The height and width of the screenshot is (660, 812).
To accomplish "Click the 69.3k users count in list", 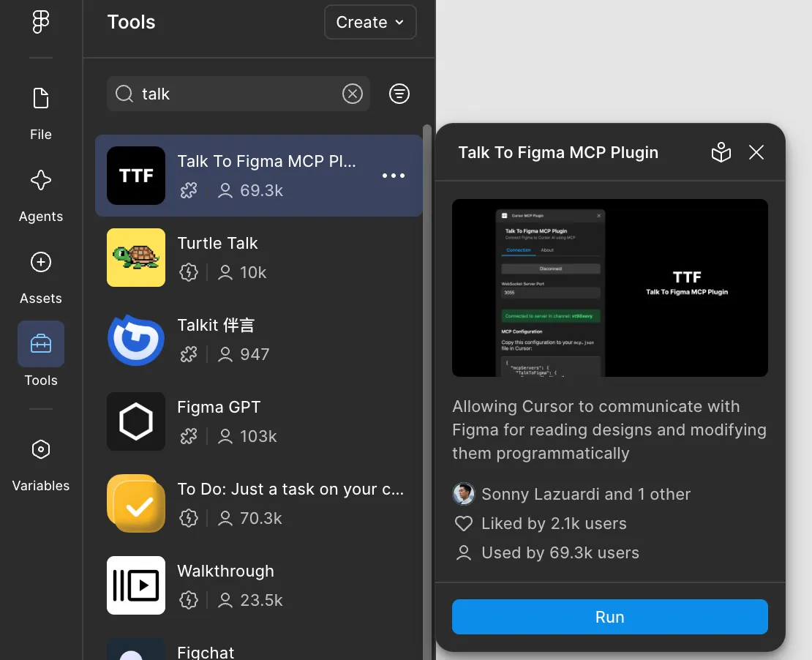I will click(261, 191).
